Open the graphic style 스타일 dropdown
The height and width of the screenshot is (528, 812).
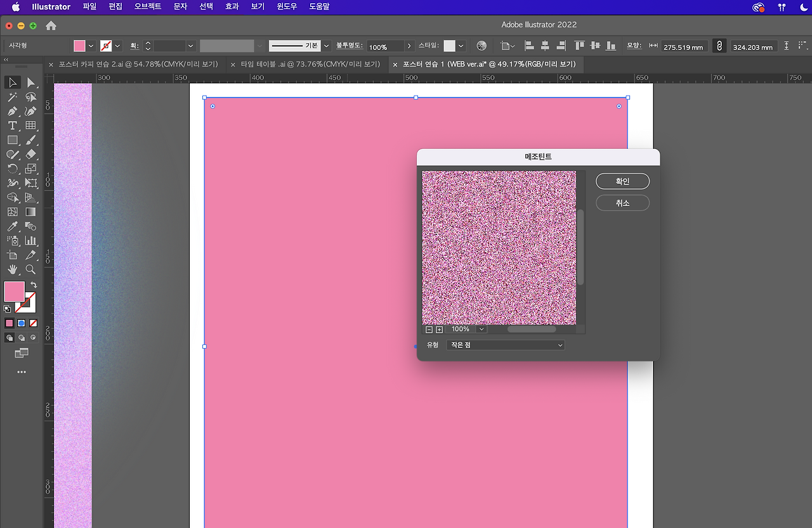[461, 46]
